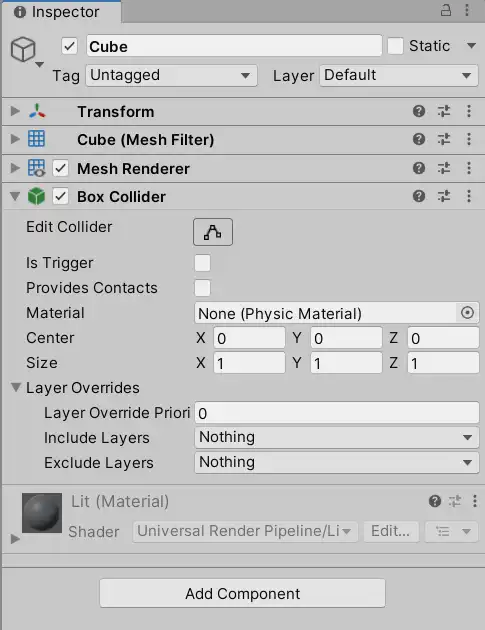The image size is (485, 630).
Task: Click the shader Edit... button
Action: click(x=391, y=532)
